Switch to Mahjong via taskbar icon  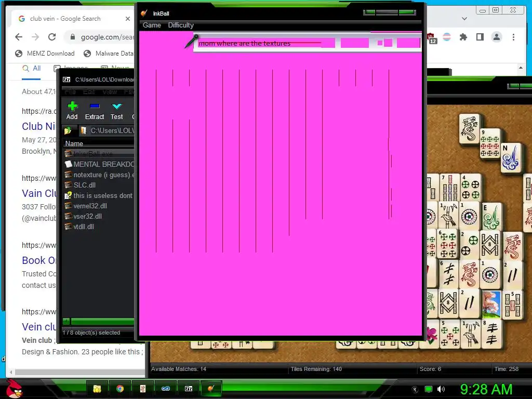click(143, 389)
